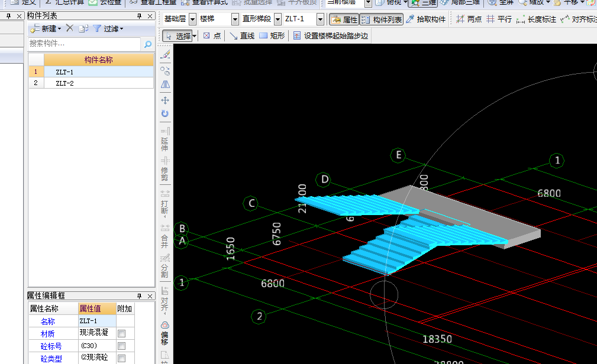Open the dropdown arrow beside 选择
The height and width of the screenshot is (364, 597).
(x=195, y=36)
